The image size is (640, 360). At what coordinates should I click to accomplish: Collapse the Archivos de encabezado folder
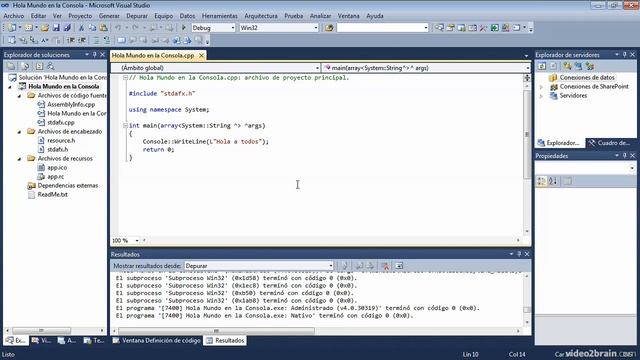19,132
